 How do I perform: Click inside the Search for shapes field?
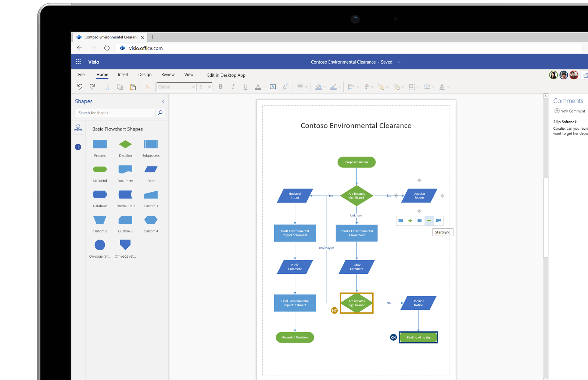click(x=116, y=112)
